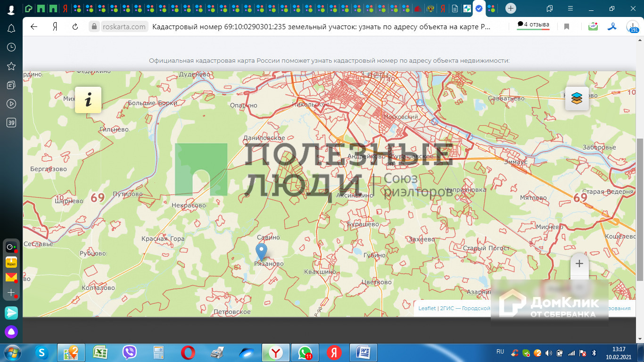Open favorites star in sidebar

tap(11, 66)
